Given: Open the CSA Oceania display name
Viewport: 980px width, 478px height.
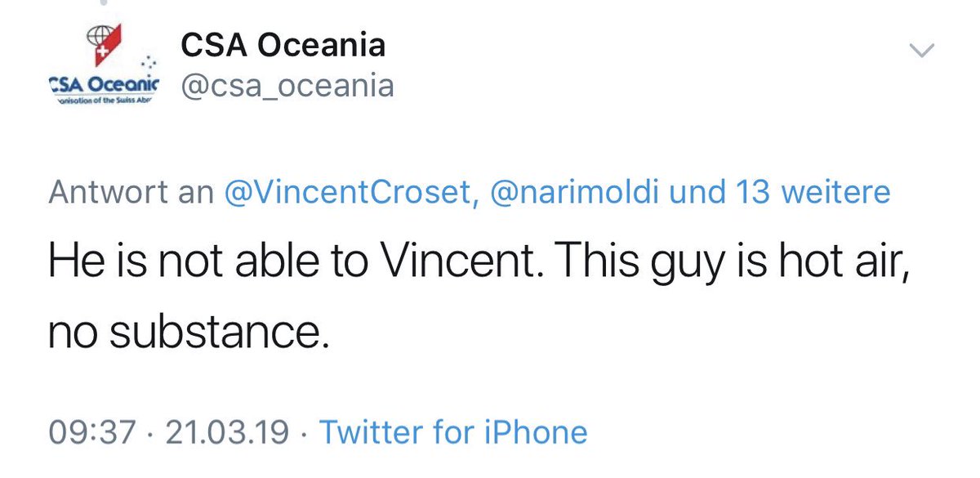Looking at the screenshot, I should [283, 46].
